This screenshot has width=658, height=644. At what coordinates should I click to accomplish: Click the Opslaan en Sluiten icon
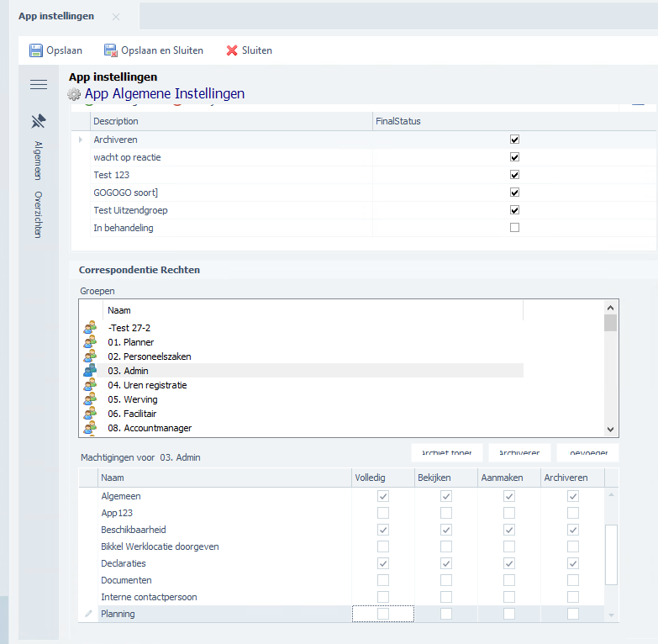[110, 50]
